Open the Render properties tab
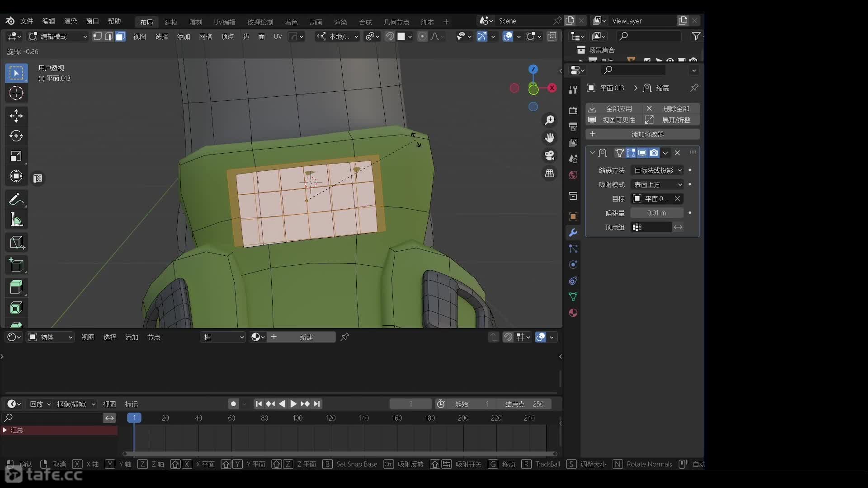Image resolution: width=868 pixels, height=488 pixels. (573, 110)
